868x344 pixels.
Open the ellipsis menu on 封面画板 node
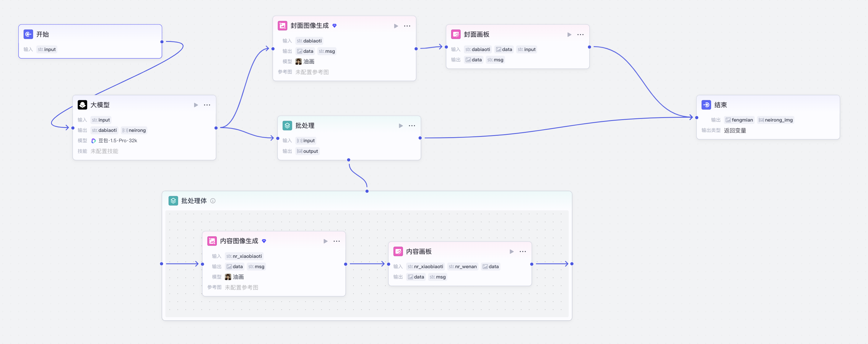tap(580, 35)
